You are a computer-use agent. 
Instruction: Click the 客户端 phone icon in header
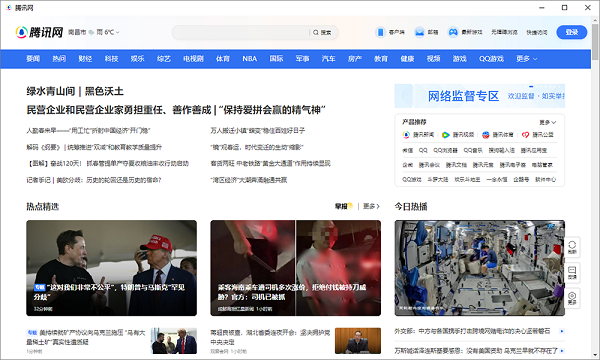coord(380,33)
